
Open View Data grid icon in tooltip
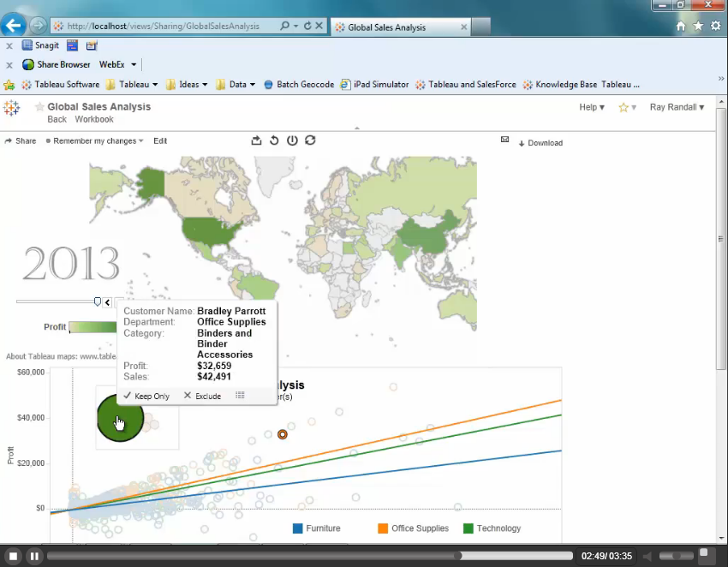click(x=240, y=396)
